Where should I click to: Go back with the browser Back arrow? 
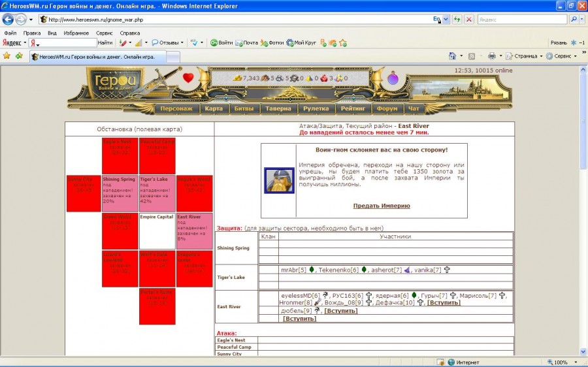coord(8,20)
